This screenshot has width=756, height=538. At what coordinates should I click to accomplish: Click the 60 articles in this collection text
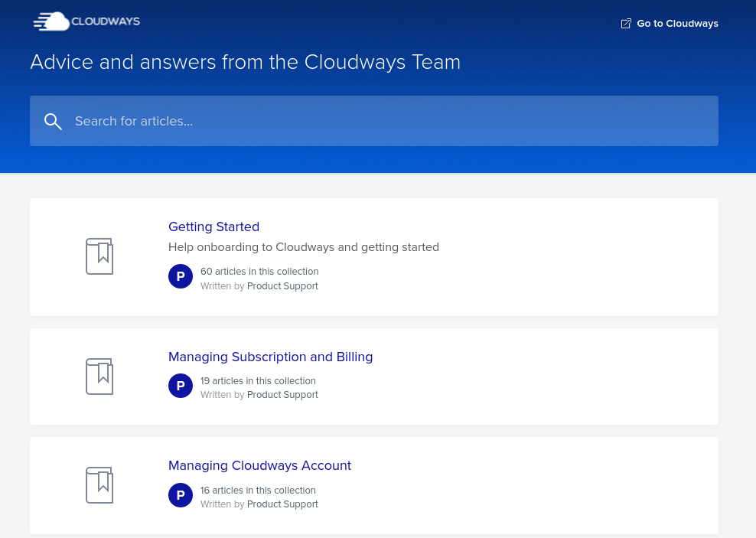click(259, 272)
